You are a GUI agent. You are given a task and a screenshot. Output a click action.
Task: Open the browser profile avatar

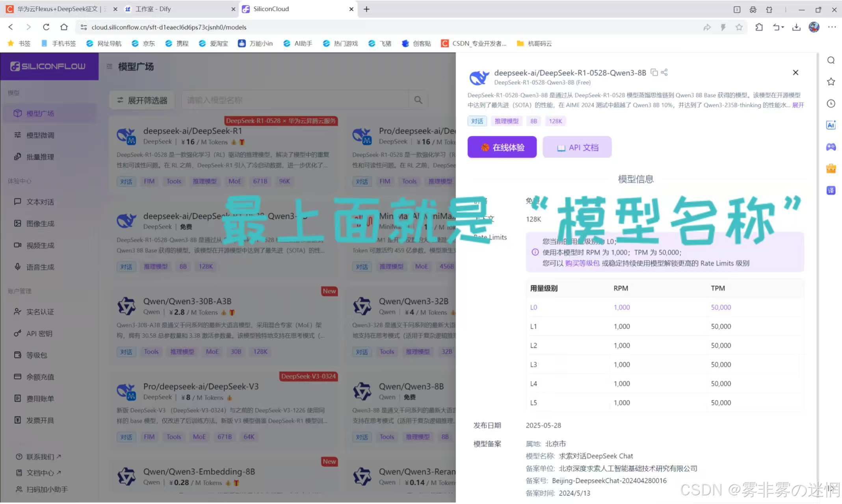pos(814,27)
